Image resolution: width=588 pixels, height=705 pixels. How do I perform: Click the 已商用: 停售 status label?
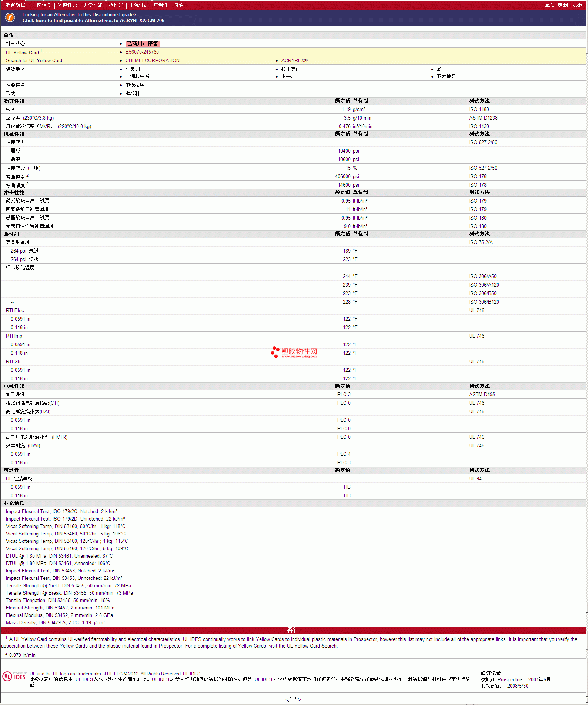(x=142, y=43)
